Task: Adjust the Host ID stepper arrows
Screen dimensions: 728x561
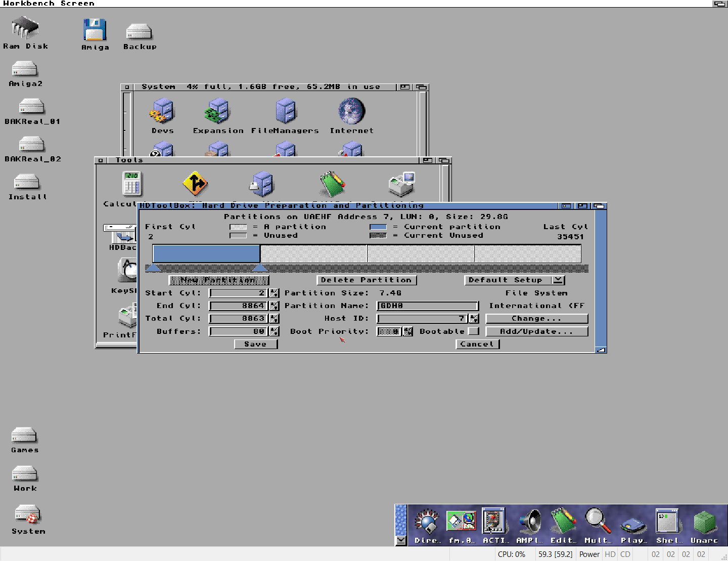Action: coord(474,319)
